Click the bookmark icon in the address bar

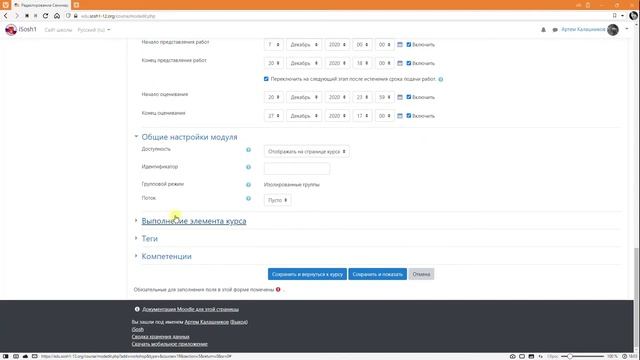click(x=614, y=16)
